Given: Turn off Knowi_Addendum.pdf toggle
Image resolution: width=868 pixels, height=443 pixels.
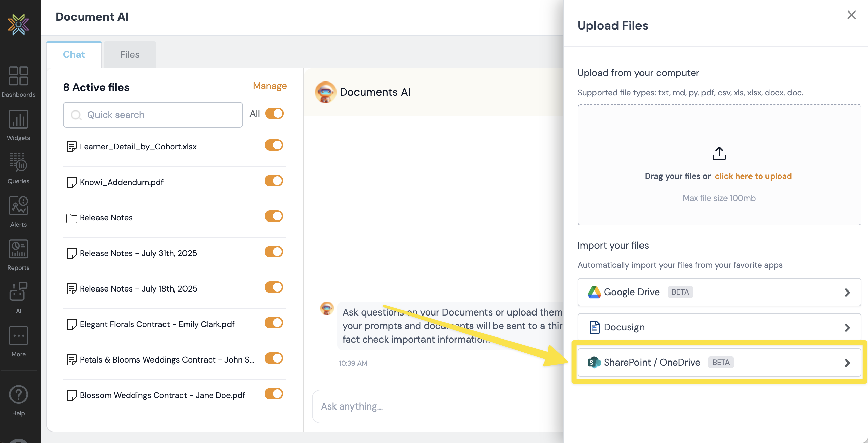Looking at the screenshot, I should [274, 181].
